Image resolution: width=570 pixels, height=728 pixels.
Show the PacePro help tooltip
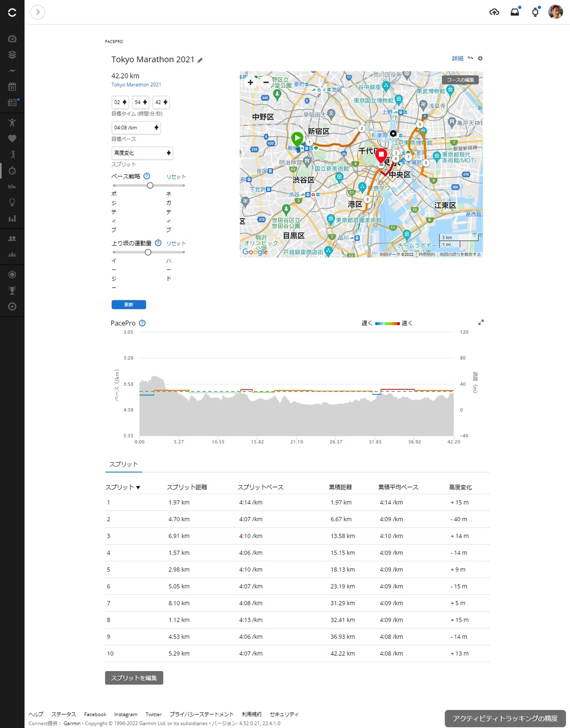coord(142,323)
